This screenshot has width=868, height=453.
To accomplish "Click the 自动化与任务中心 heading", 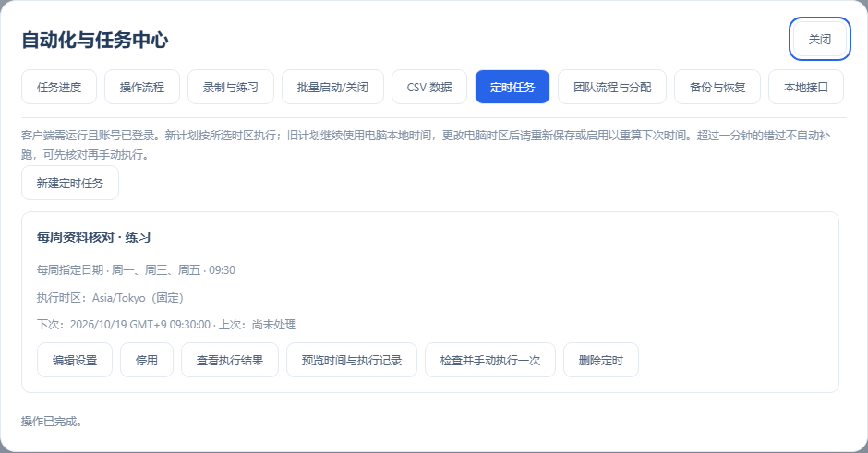I will tap(95, 40).
